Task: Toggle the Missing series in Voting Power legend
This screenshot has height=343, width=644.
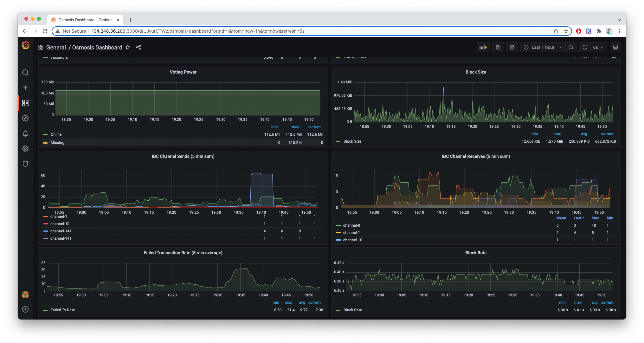Action: (x=57, y=143)
